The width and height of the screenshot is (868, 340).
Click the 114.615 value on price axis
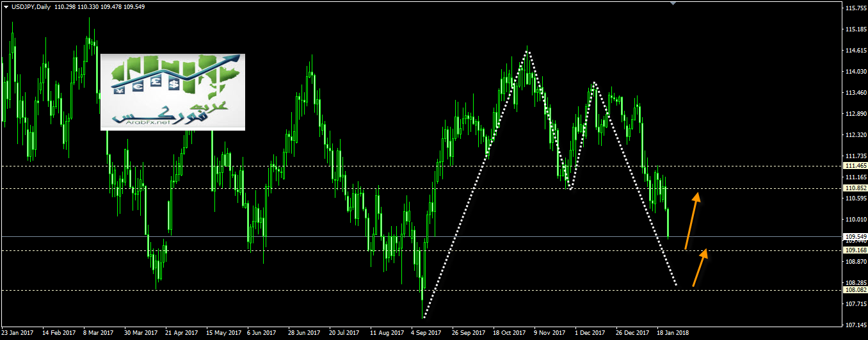click(856, 51)
